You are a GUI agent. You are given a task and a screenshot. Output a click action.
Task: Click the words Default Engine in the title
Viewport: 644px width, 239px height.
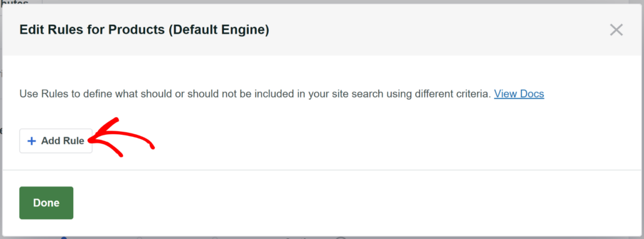click(x=218, y=30)
